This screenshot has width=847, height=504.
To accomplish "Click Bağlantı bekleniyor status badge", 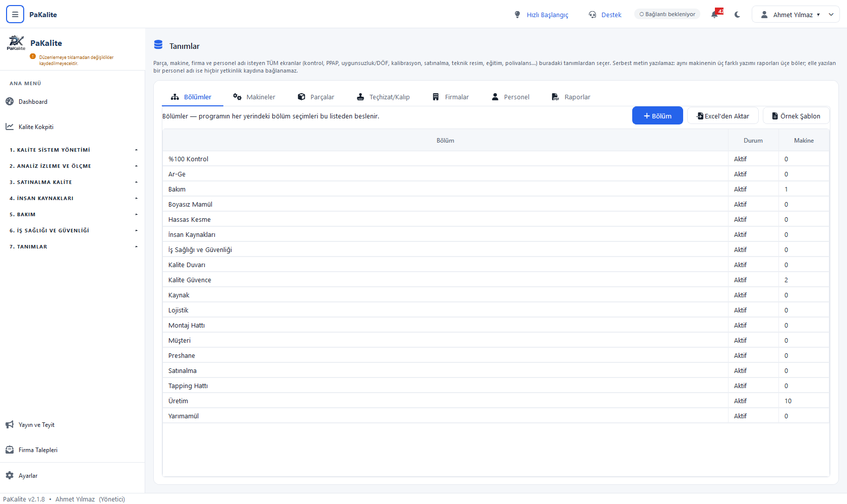I will tap(667, 14).
